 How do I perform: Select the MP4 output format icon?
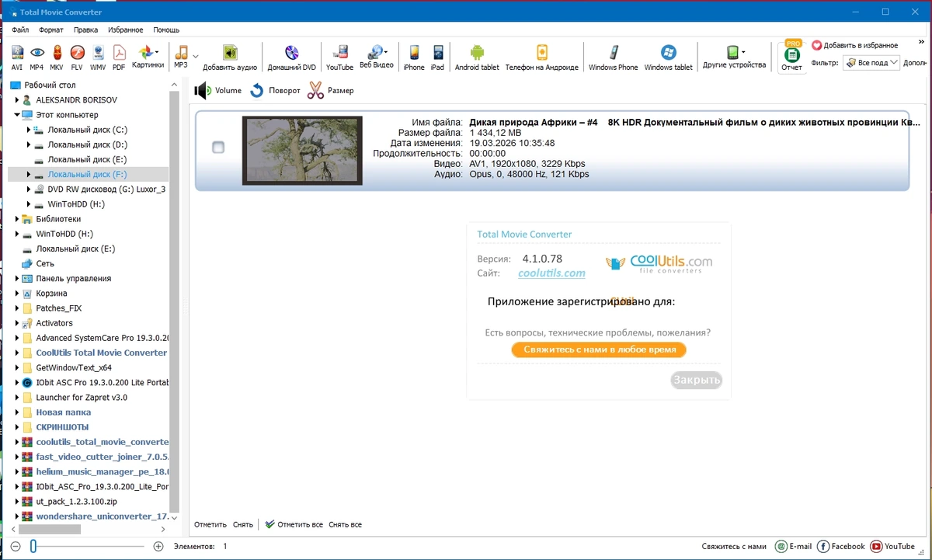point(37,57)
